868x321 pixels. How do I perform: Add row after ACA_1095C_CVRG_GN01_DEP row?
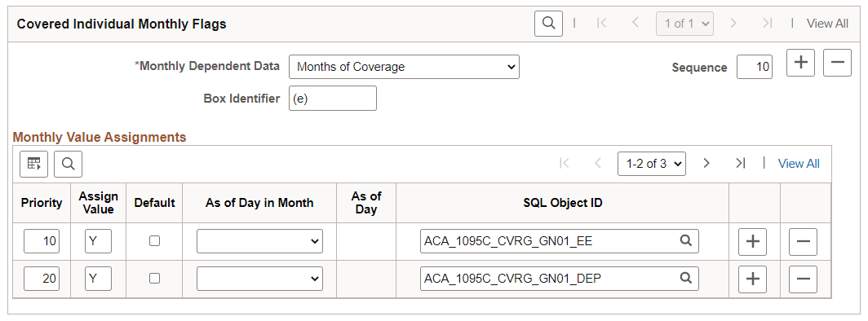(x=752, y=279)
